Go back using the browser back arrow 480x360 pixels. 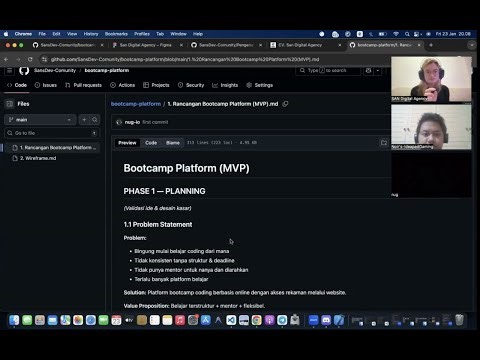coord(6,59)
